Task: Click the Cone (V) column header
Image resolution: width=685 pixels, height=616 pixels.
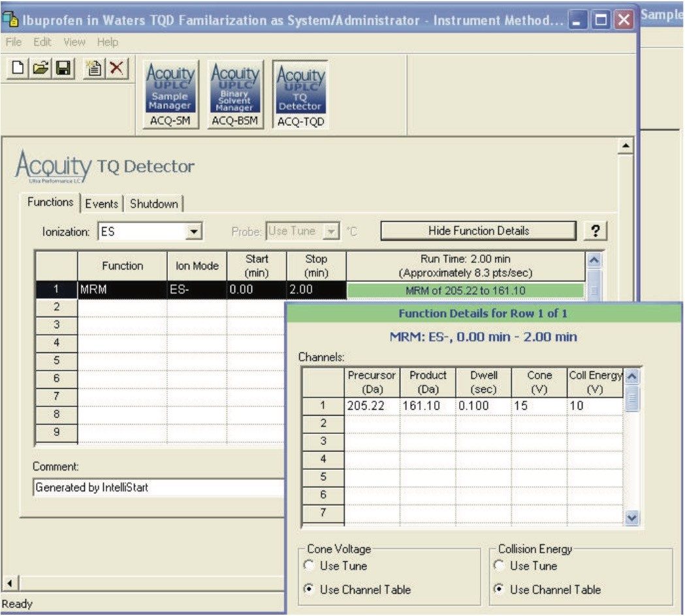Action: 539,382
